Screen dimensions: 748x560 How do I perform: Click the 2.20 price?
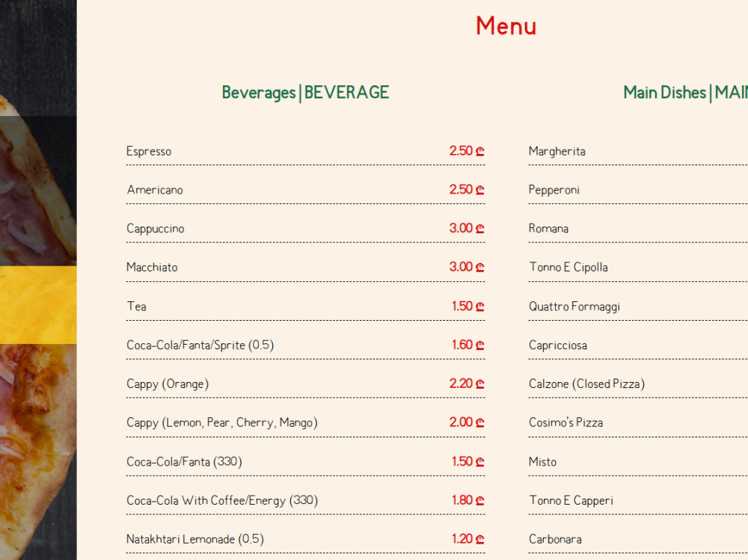point(467,383)
